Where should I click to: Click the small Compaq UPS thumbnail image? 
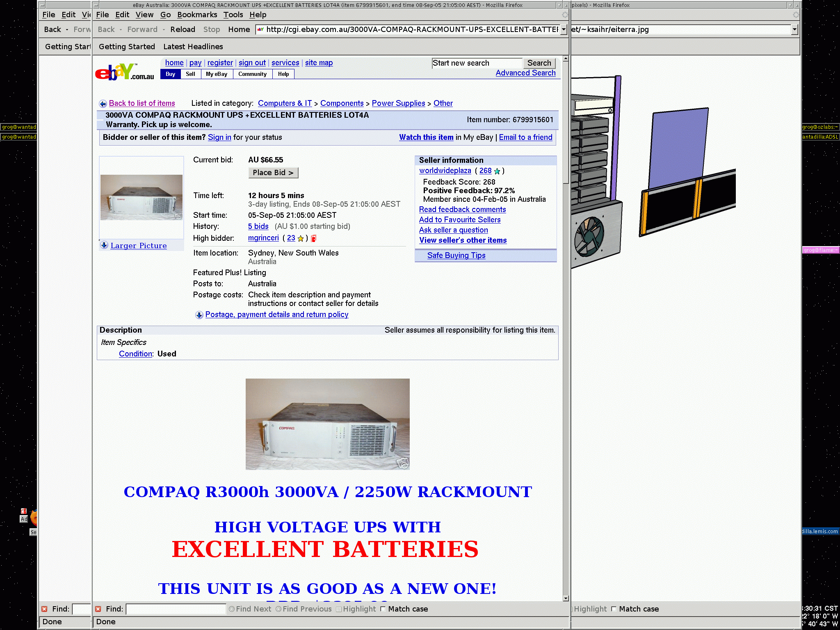[142, 197]
